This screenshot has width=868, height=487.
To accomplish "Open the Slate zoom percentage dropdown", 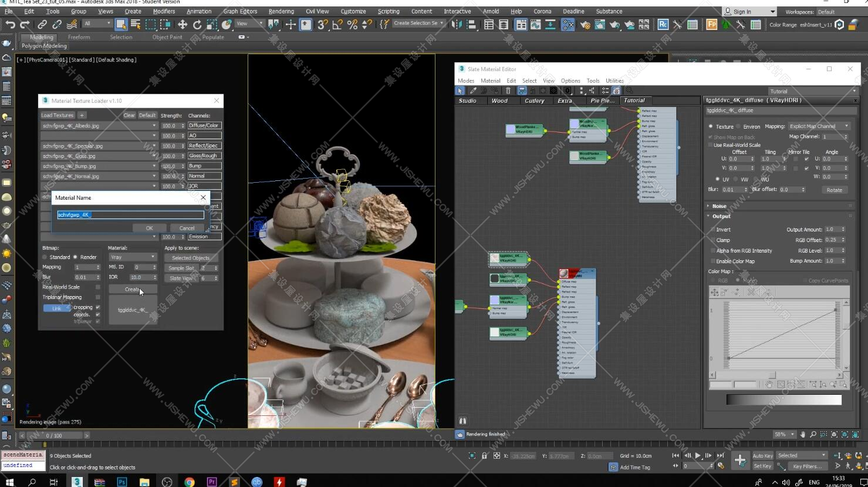I will (x=784, y=434).
